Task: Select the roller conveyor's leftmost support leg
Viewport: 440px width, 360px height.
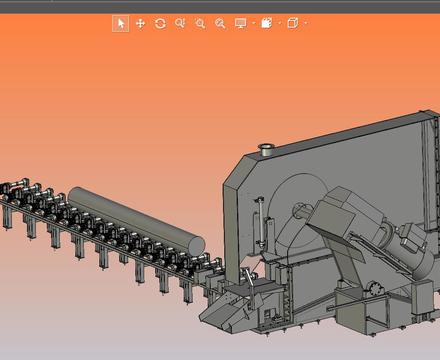Action: 7,217
